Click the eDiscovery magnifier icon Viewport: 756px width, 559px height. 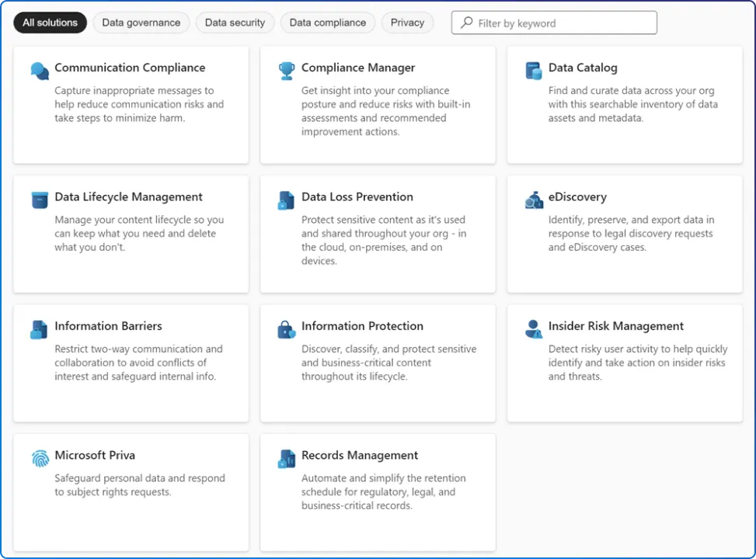[534, 200]
